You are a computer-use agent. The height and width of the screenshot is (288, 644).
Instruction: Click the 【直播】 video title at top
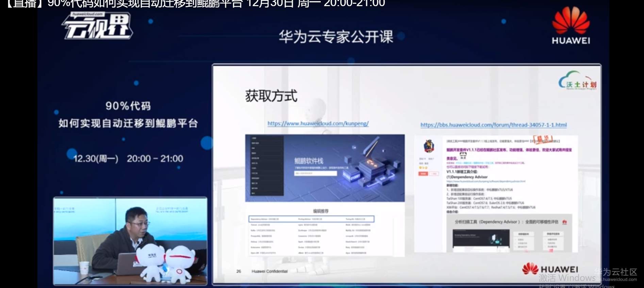tap(194, 4)
